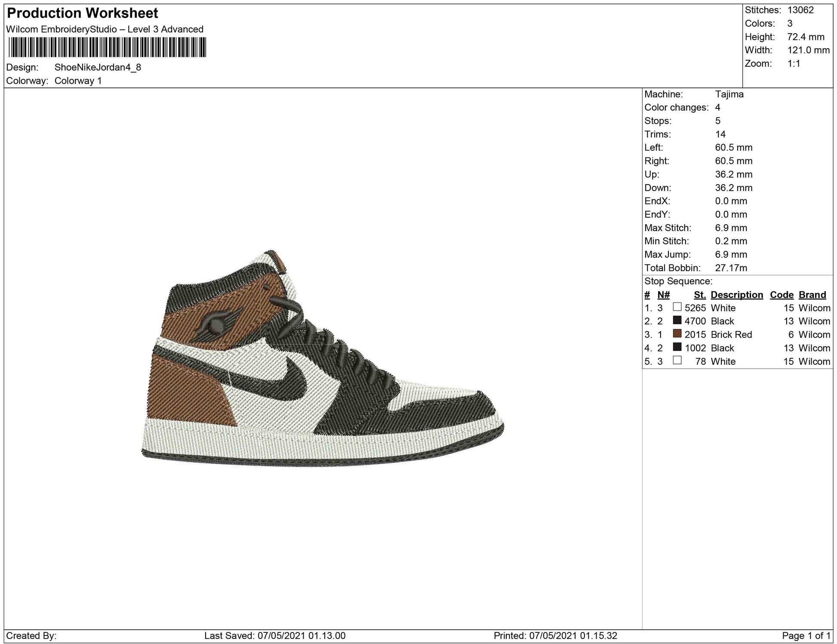Click the Colorway 1 value
The image size is (837, 644).
click(x=78, y=81)
